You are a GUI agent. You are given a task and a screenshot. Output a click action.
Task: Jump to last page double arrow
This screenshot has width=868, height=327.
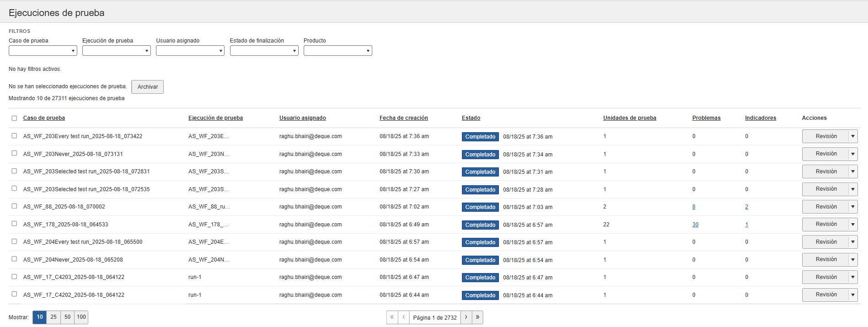[477, 317]
